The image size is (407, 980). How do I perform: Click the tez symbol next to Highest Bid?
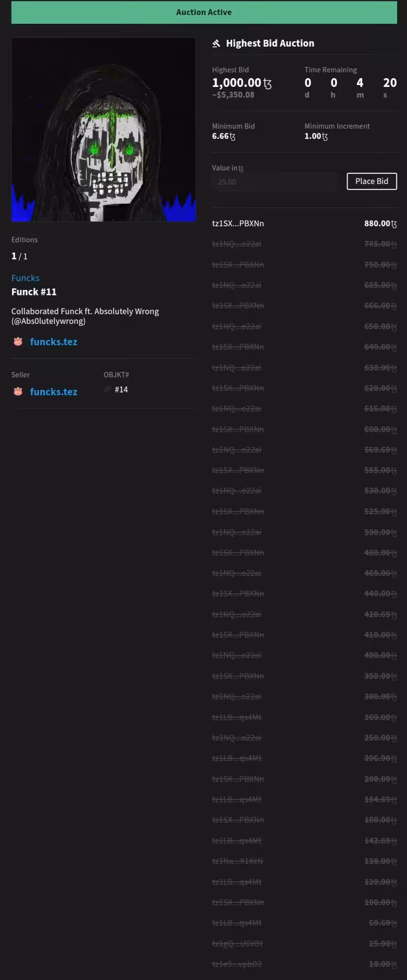(268, 84)
